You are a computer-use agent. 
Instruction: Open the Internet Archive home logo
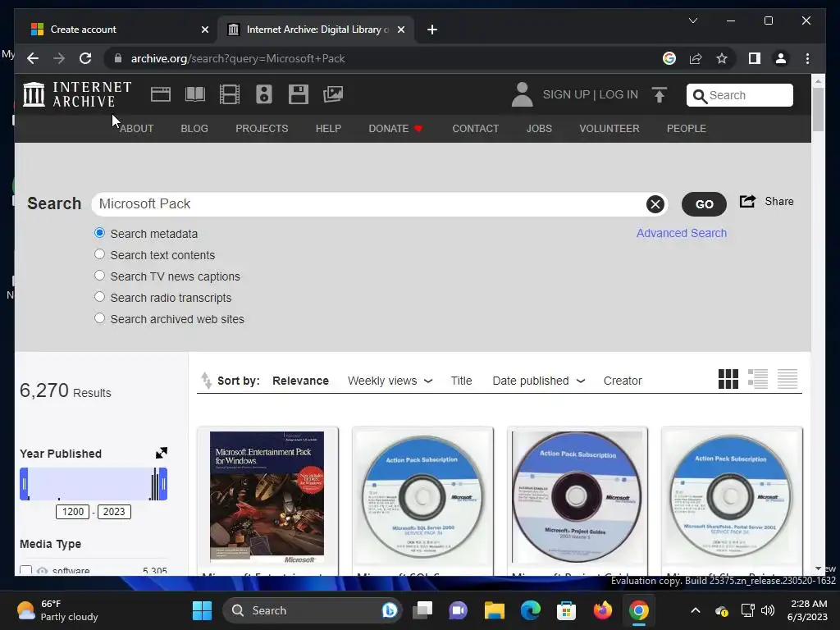(x=77, y=94)
